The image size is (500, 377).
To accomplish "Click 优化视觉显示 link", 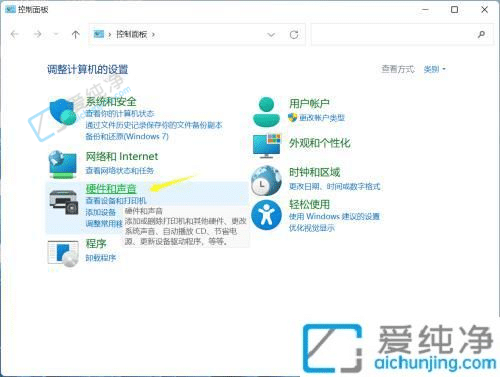I will tap(312, 228).
